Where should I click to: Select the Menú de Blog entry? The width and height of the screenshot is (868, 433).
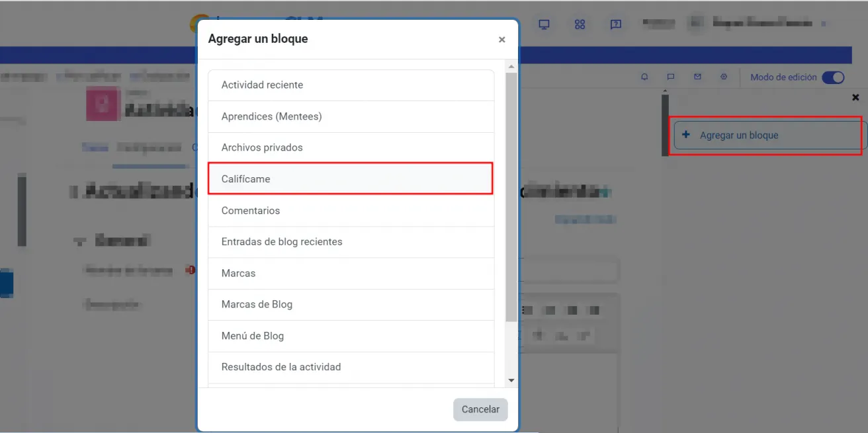click(351, 335)
